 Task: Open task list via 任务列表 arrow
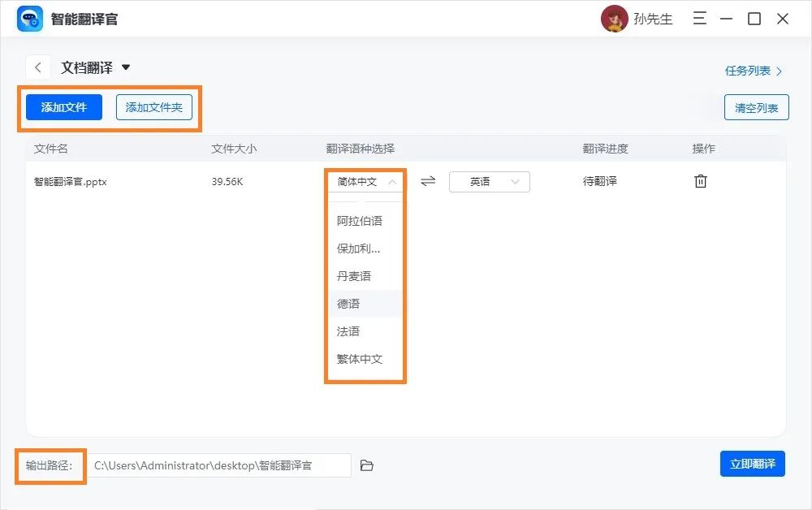click(x=777, y=71)
